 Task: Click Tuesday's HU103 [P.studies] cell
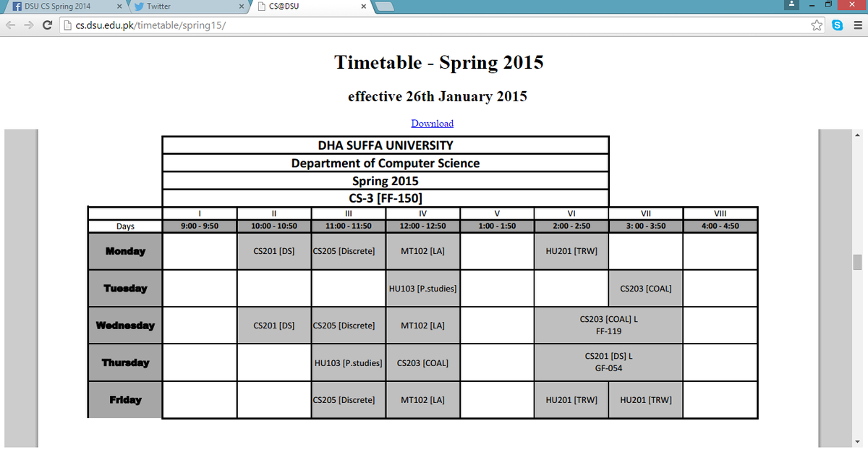(422, 288)
